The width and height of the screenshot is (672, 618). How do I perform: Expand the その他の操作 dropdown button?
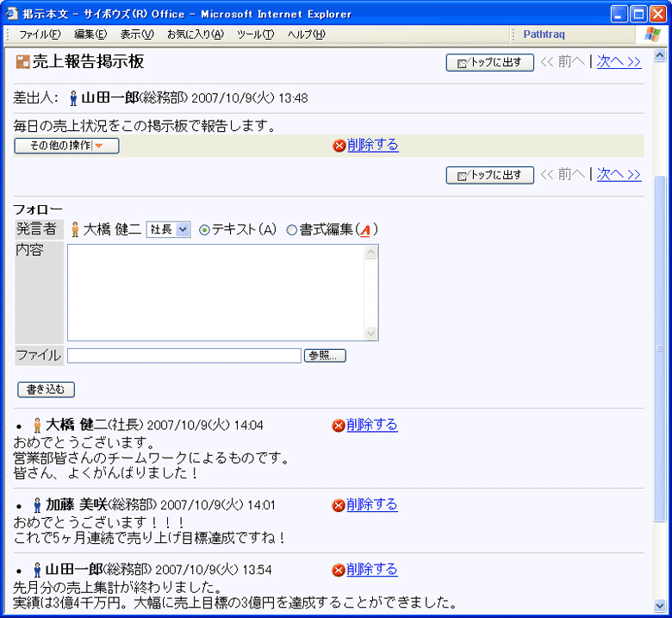click(66, 146)
